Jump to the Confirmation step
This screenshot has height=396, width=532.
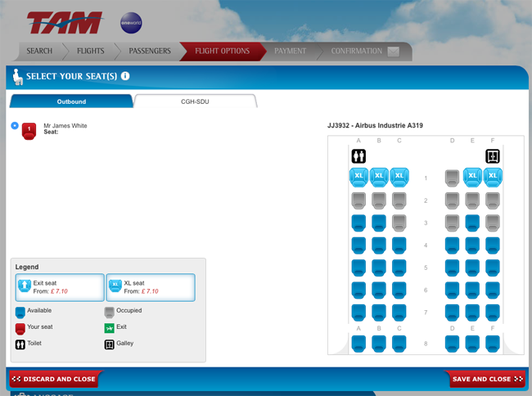(357, 51)
